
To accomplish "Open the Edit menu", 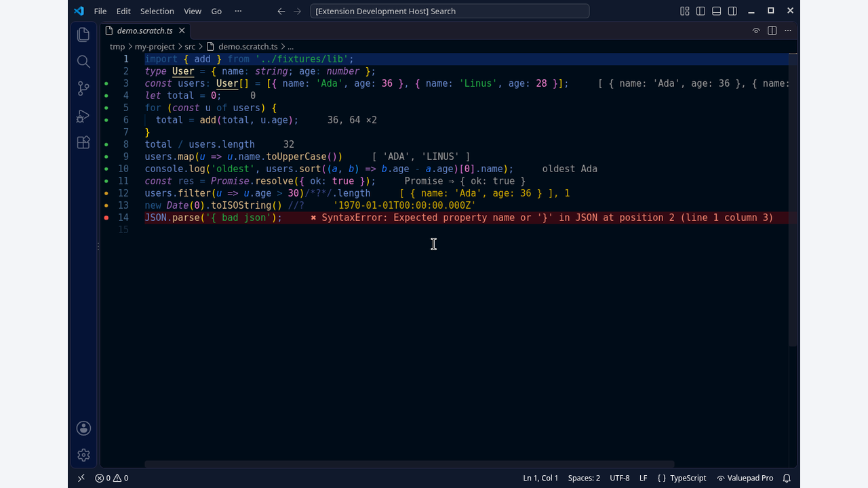I will [123, 11].
